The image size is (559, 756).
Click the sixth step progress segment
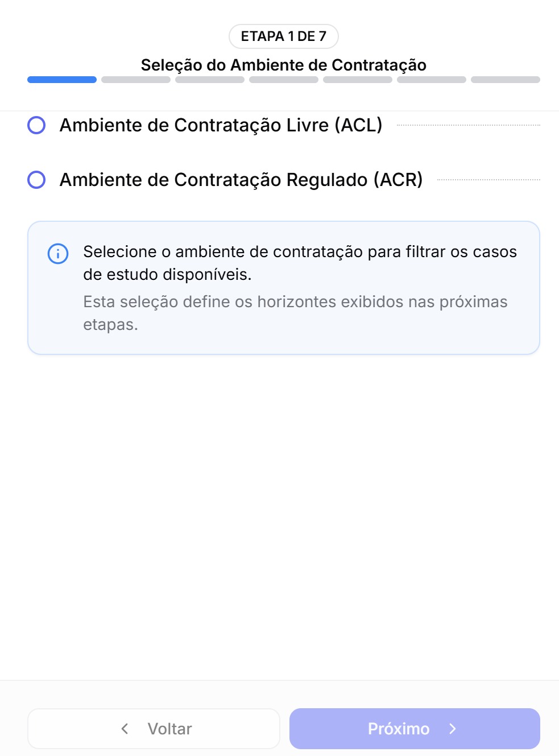pos(432,80)
